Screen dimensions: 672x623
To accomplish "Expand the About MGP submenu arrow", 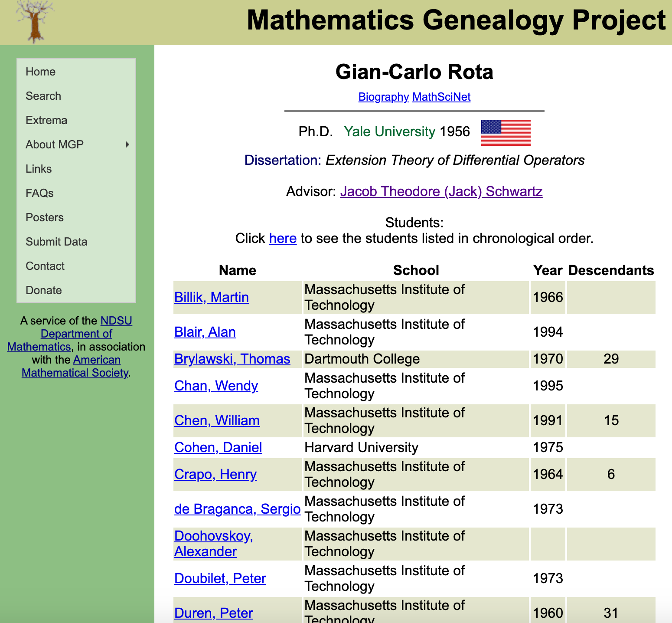I will click(127, 144).
